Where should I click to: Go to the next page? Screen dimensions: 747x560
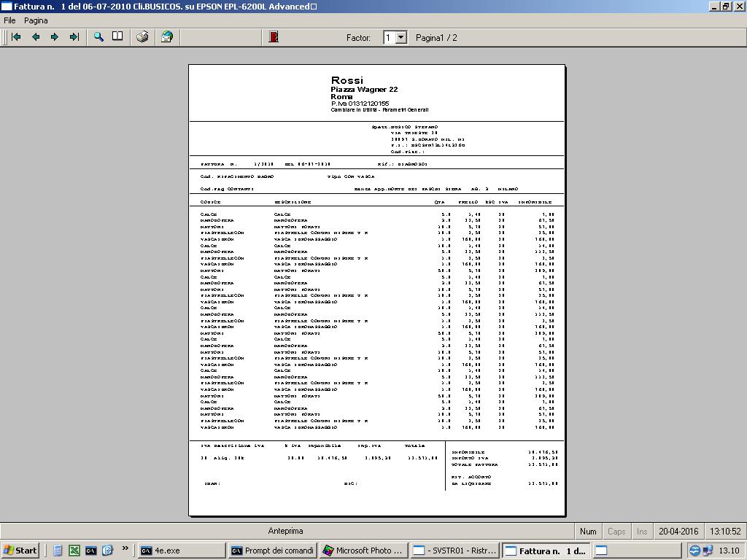(x=55, y=37)
